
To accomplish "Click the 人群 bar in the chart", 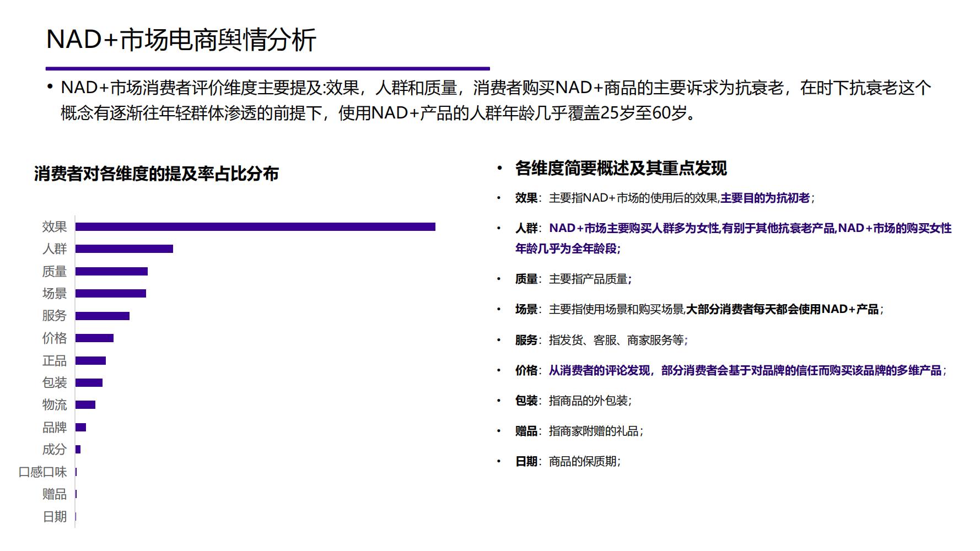I will 124,249.
